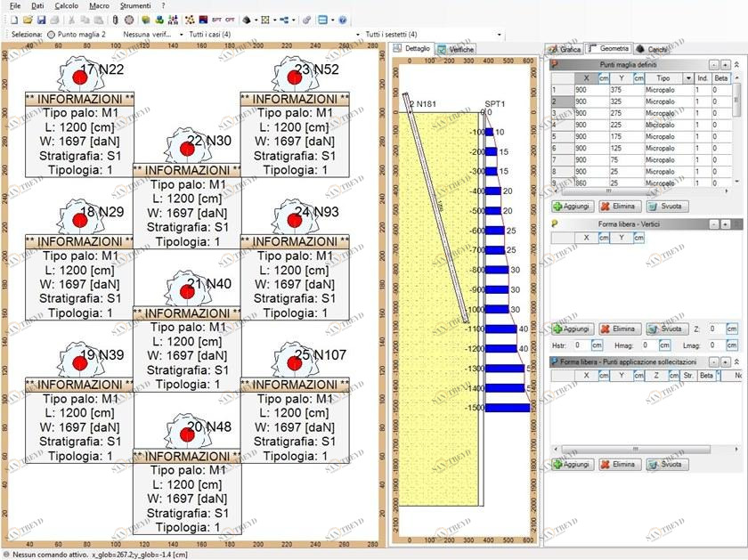Switch to the Verifiche tab
Screen dimensions: 748x560
456,49
